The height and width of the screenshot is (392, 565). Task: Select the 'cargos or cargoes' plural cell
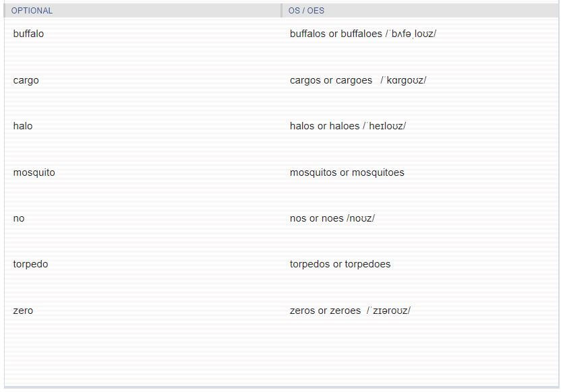tap(358, 80)
